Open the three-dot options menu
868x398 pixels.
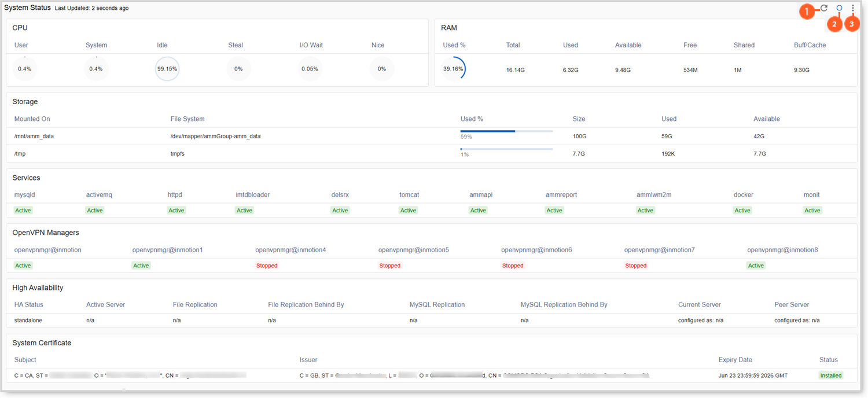click(x=853, y=8)
